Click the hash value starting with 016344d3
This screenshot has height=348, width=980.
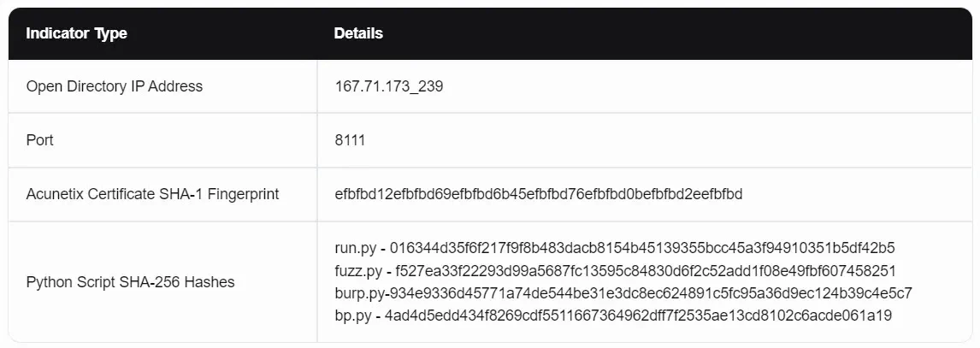point(641,249)
